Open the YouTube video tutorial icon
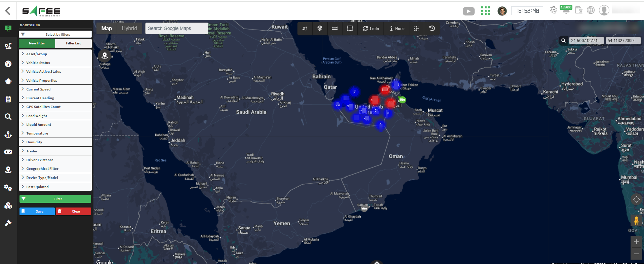Image resolution: width=644 pixels, height=264 pixels. pyautogui.click(x=469, y=11)
